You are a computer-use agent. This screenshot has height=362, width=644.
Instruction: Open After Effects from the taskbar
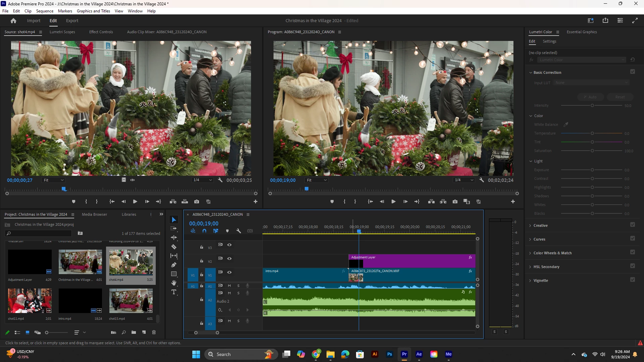(419, 354)
